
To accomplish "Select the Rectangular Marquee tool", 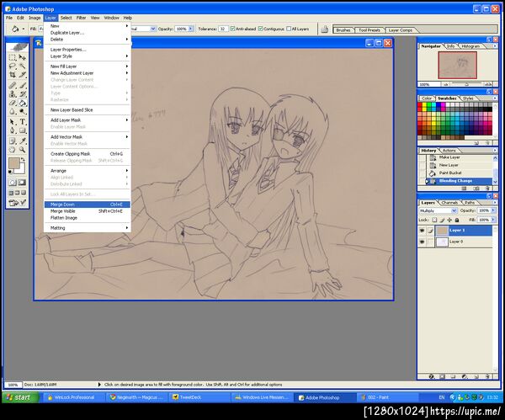I will click(13, 57).
